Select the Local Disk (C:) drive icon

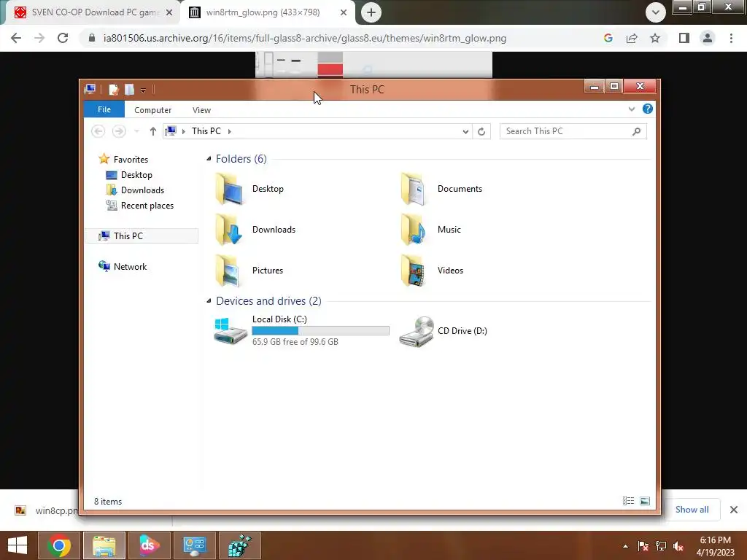pos(230,330)
